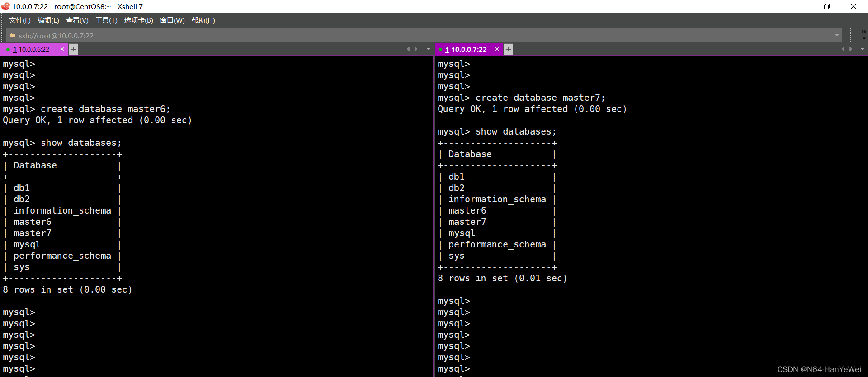The image size is (868, 377).
Task: Close the 10.0.0.6:22 session tab
Action: tap(62, 49)
